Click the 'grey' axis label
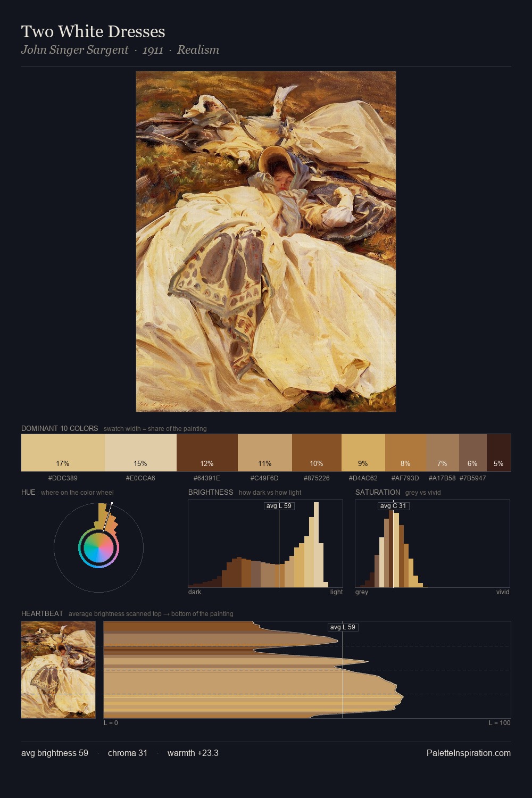The height and width of the screenshot is (798, 532). [362, 592]
